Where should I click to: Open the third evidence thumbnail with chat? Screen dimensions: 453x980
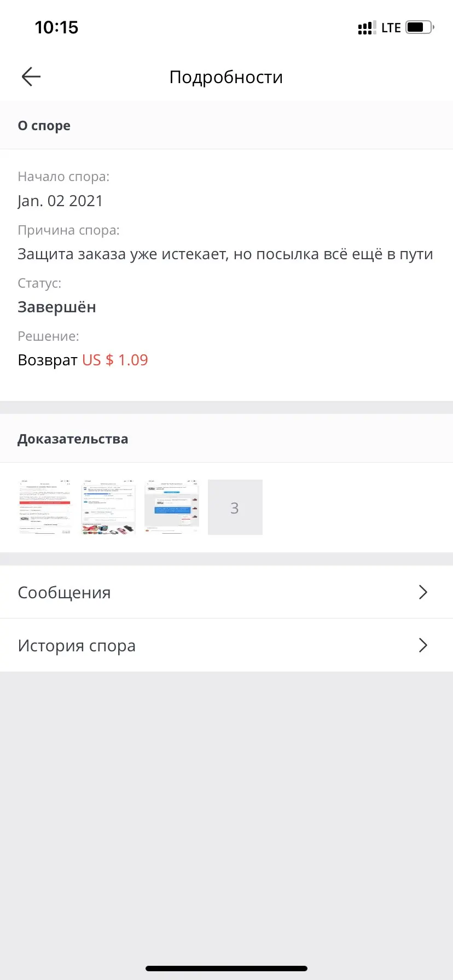pos(172,507)
